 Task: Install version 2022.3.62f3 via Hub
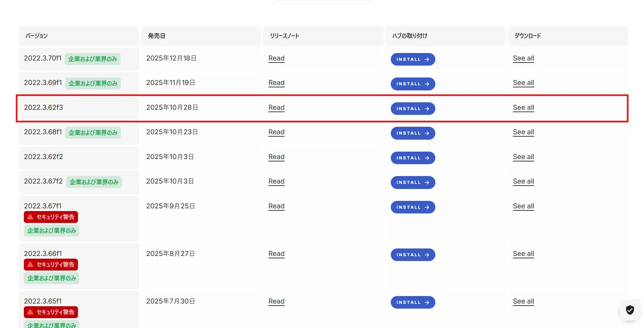tap(413, 108)
